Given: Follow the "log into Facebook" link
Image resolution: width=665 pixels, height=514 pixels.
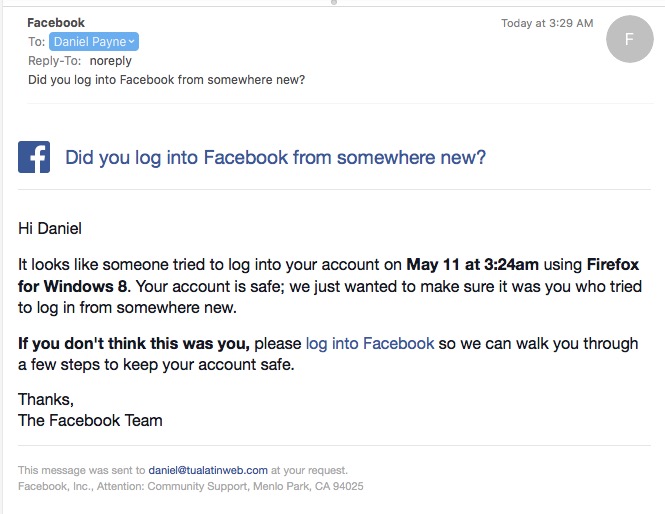Looking at the screenshot, I should click(x=370, y=343).
